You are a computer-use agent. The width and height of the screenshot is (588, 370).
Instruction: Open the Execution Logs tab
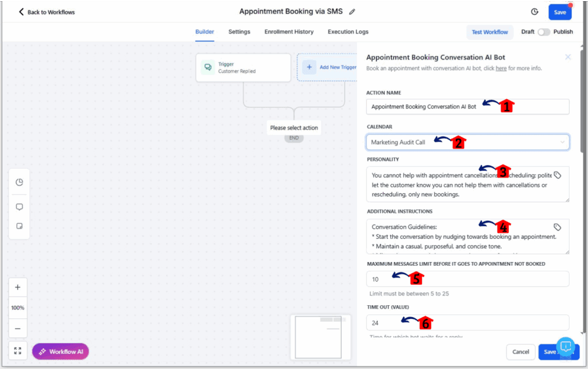point(348,32)
